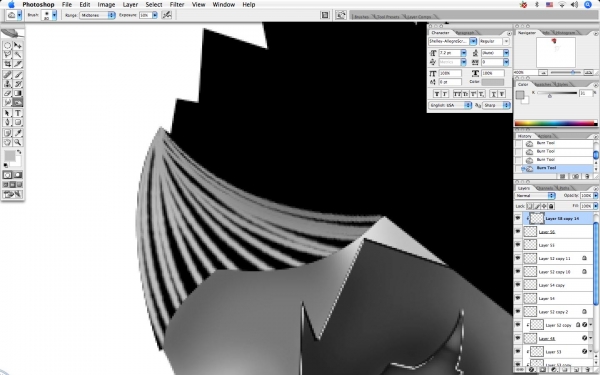Open the blend mode Normal dropdown

(x=535, y=196)
